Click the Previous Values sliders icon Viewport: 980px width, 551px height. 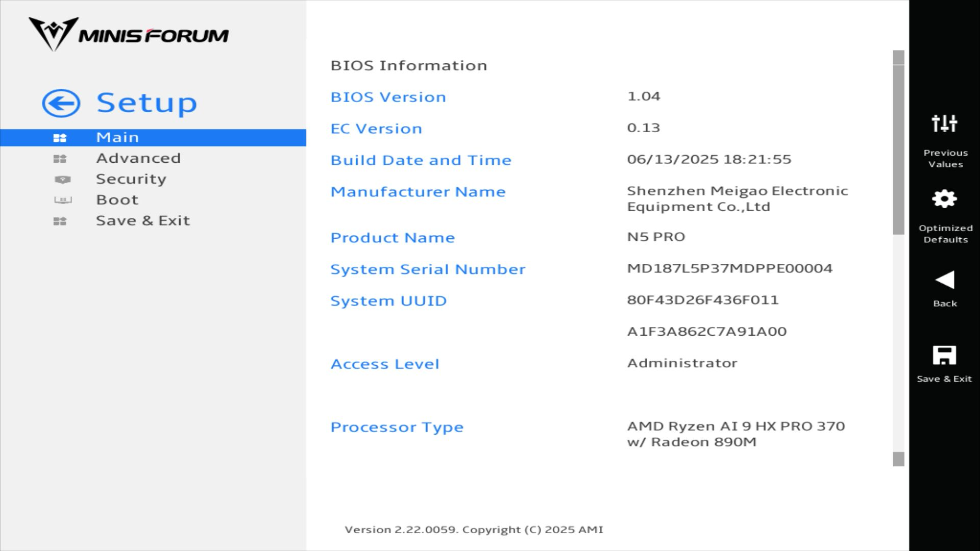[944, 123]
